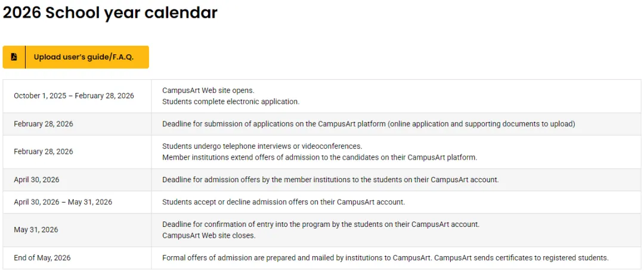The height and width of the screenshot is (271, 644).
Task: Click the deadline for confirmation of entry line
Action: 321,225
